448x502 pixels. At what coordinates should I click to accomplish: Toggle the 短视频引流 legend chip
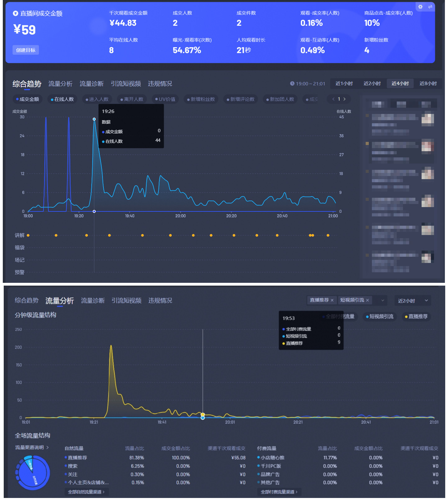point(380,316)
